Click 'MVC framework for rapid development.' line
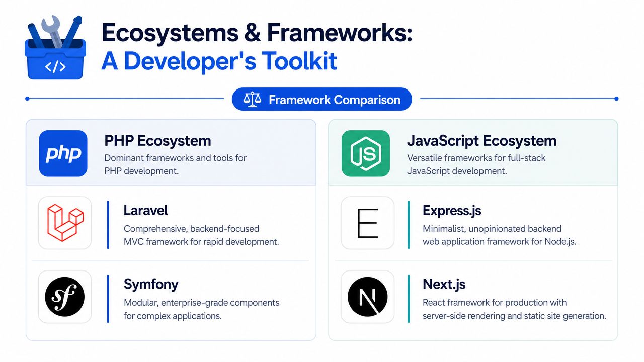 [201, 242]
